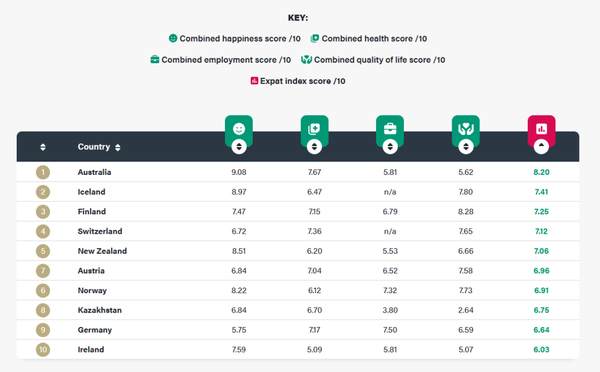The height and width of the screenshot is (372, 600).
Task: Sort table by expat index score
Action: point(541,147)
